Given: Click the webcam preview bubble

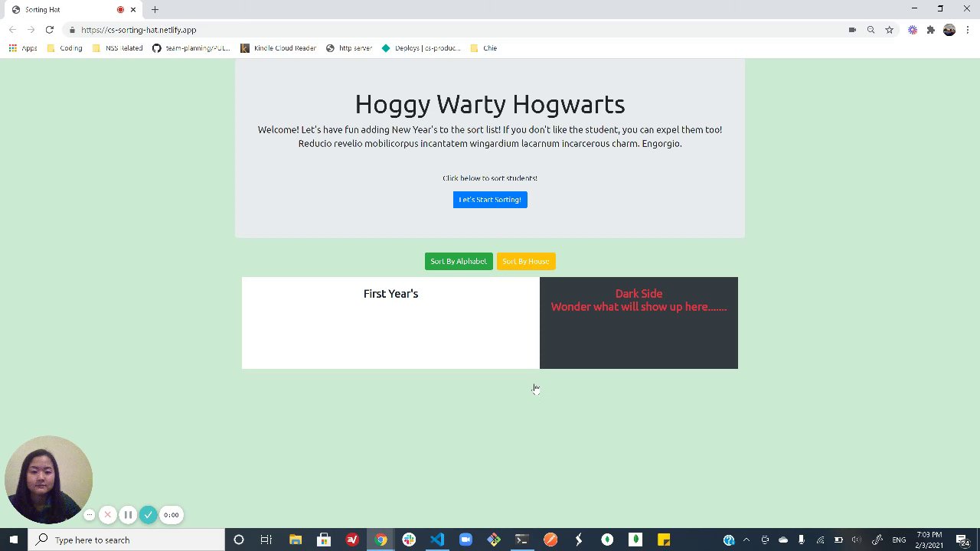Looking at the screenshot, I should (x=48, y=480).
